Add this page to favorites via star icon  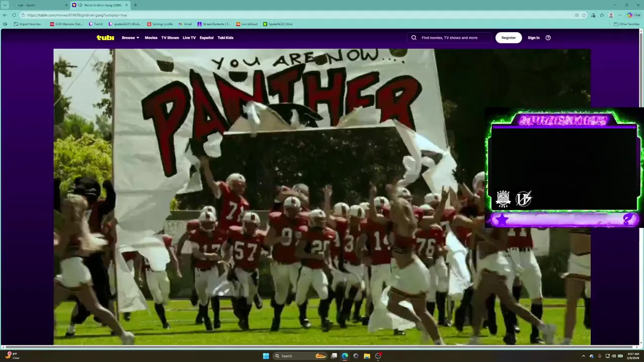pos(584,15)
